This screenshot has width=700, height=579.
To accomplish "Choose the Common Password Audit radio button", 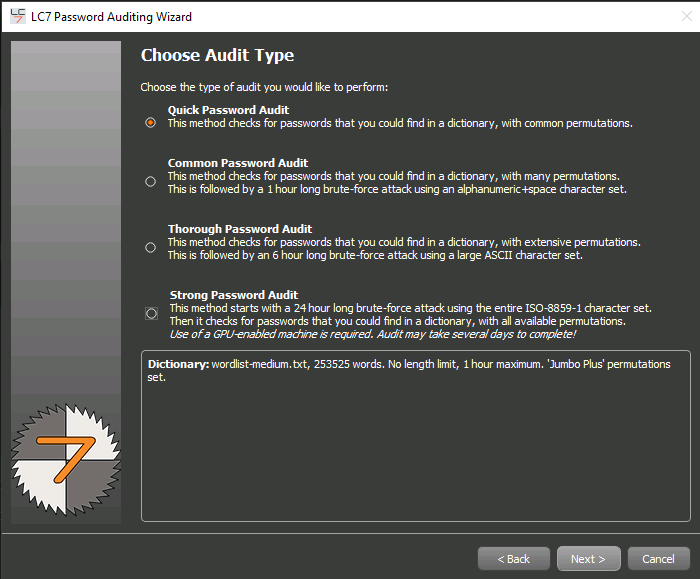I will (151, 182).
